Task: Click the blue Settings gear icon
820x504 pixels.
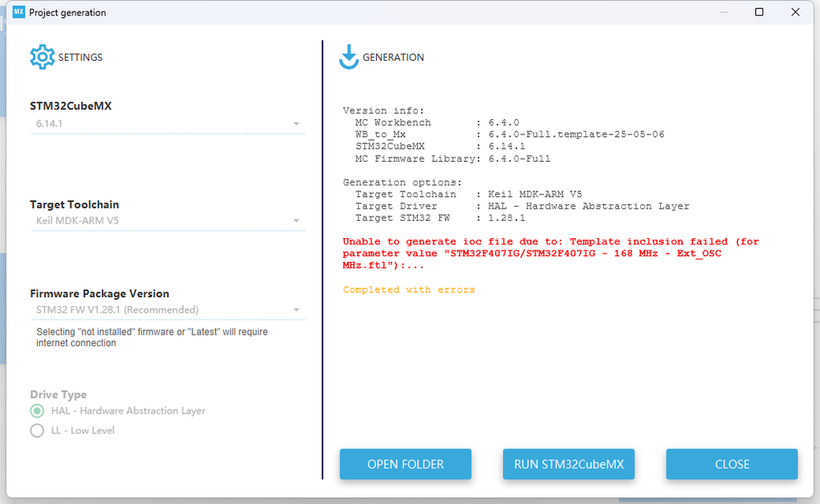Action: 43,57
